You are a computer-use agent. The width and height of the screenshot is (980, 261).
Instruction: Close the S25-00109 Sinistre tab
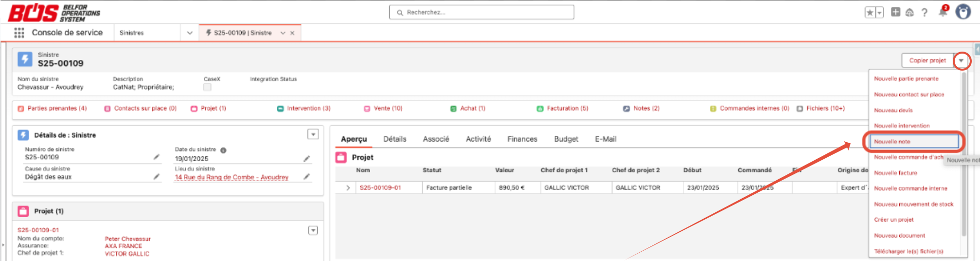[292, 33]
